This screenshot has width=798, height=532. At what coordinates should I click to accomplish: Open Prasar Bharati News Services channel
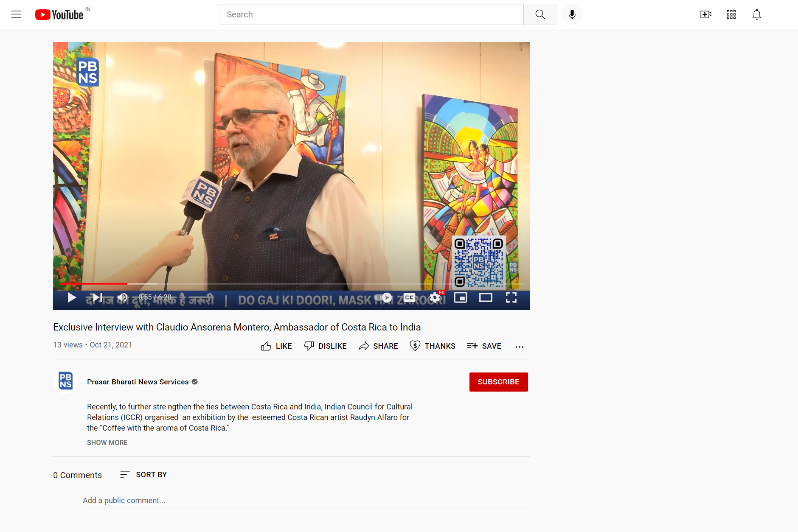click(138, 382)
